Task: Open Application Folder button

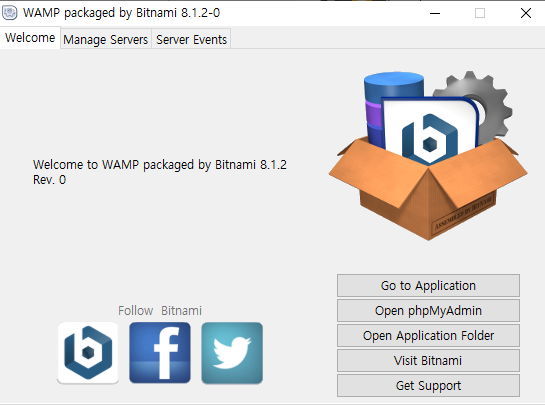Action: tap(428, 335)
